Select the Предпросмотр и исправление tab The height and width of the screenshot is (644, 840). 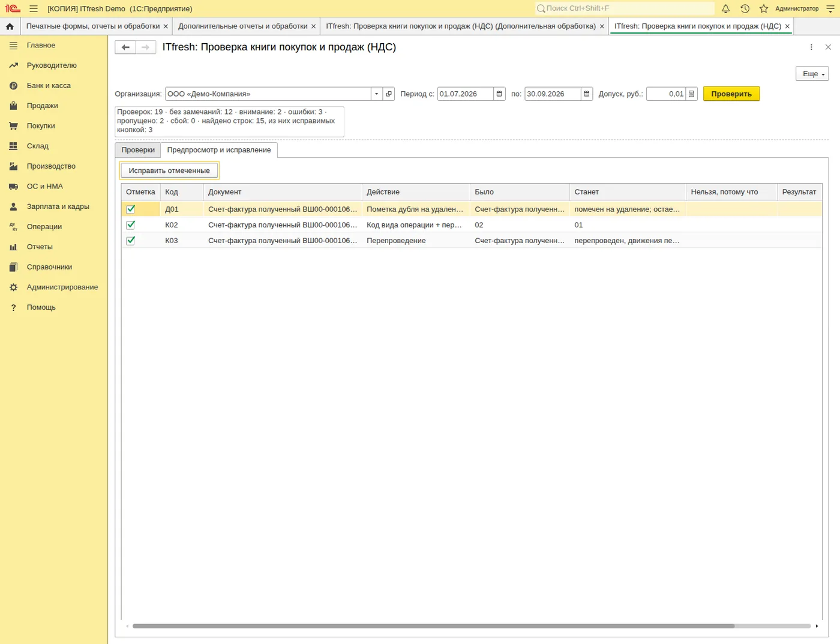[x=219, y=150]
